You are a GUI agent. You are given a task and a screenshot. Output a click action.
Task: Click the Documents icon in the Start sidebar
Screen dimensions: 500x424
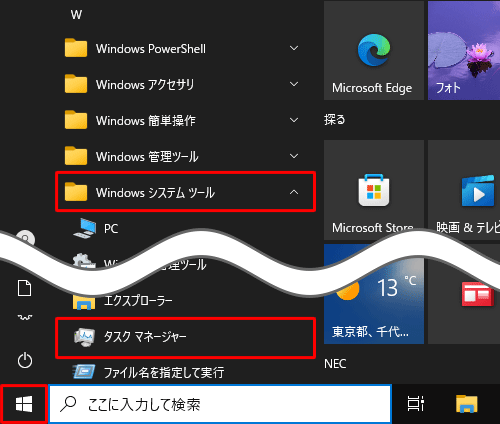tap(25, 288)
